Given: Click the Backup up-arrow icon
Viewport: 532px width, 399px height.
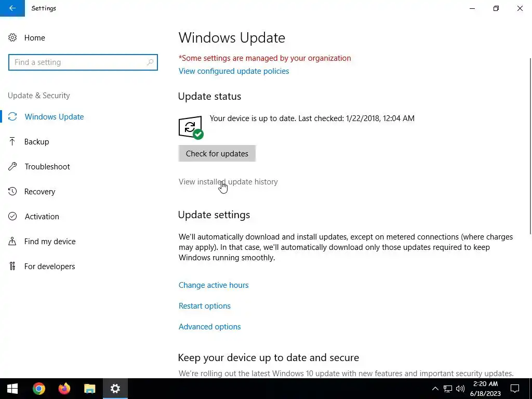Looking at the screenshot, I should [x=12, y=141].
